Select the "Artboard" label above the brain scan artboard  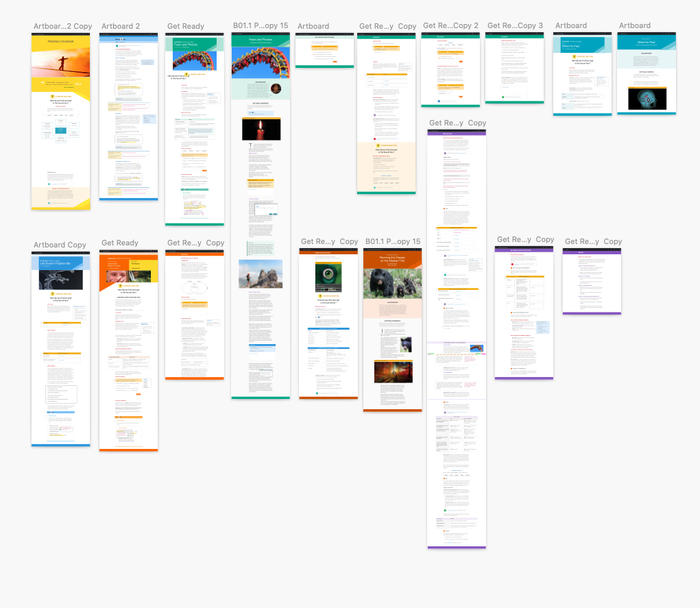pyautogui.click(x=635, y=26)
